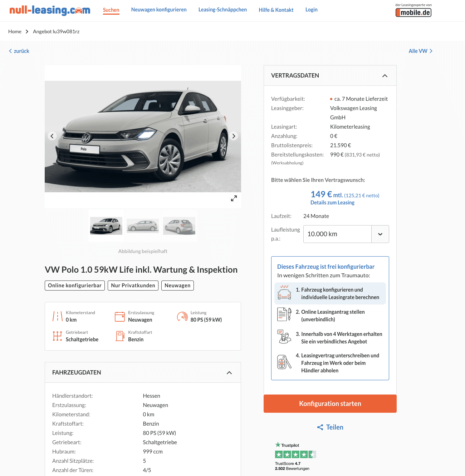Open Hilfe & Kontakt
The width and height of the screenshot is (465, 476).
pos(276,10)
